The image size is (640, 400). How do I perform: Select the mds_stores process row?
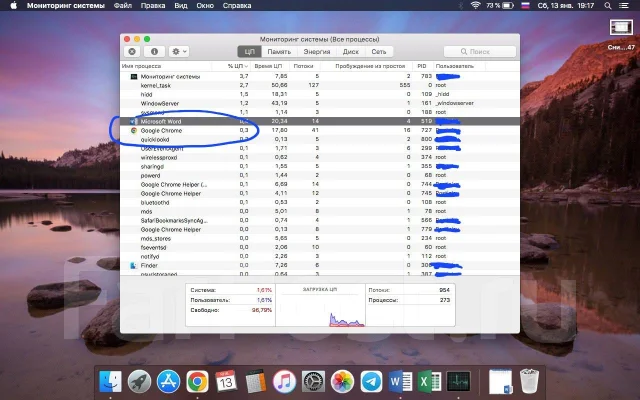click(320, 238)
